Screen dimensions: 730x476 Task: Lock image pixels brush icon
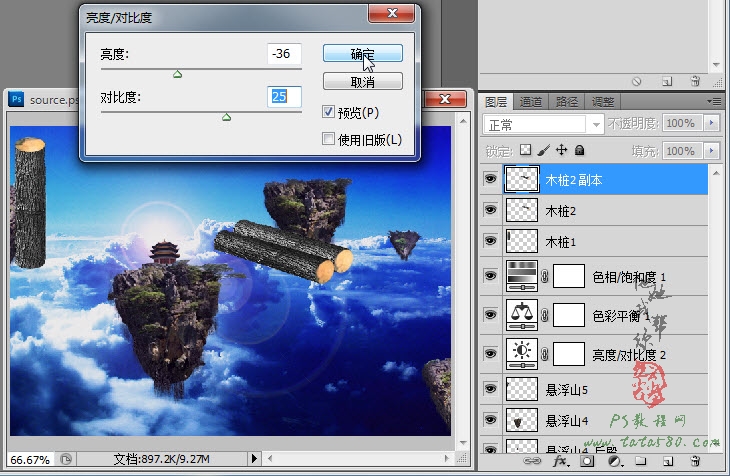click(543, 150)
